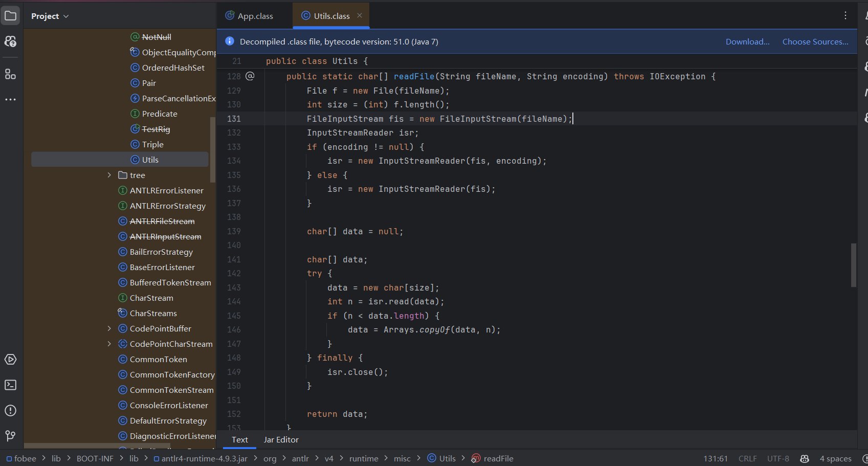Show more tool windows ellipsis
Screen dimensions: 868x466
(10, 99)
